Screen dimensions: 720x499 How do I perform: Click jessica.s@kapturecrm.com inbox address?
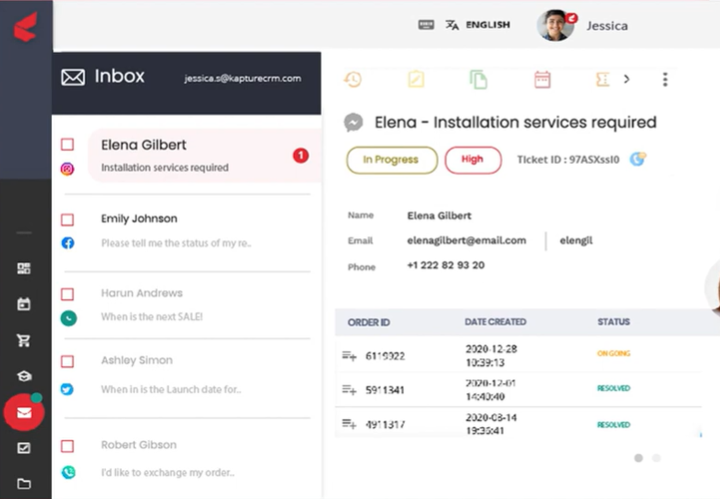243,78
